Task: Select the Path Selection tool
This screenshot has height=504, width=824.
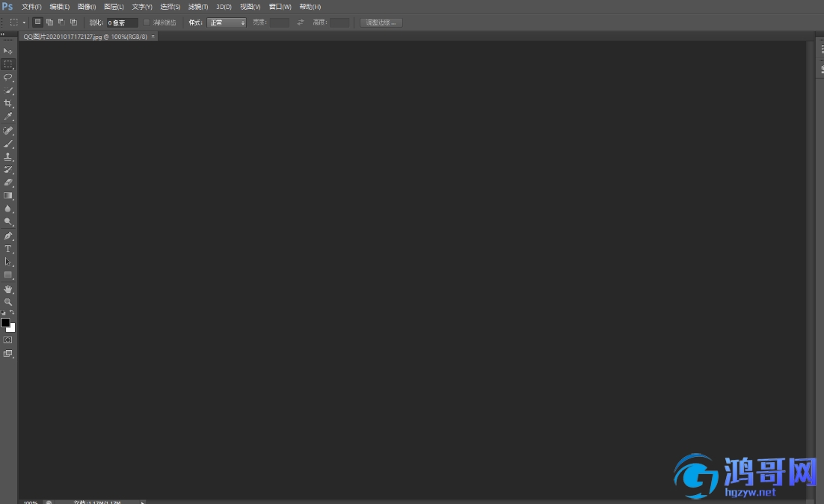Action: click(8, 262)
